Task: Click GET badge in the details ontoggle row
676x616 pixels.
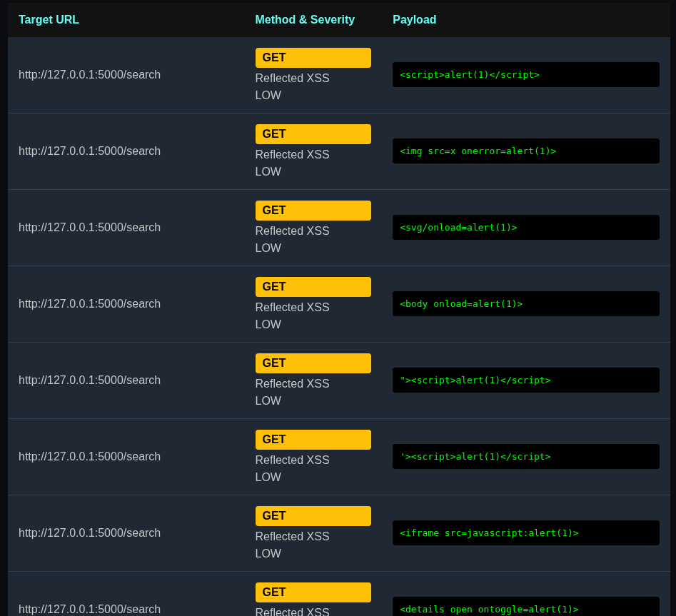Action: (313, 592)
